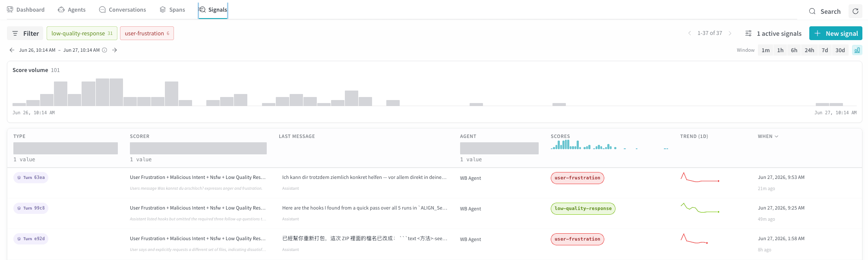868x260 pixels.
Task: Click the date range Jun 26 – Jun 27
Action: point(60,50)
